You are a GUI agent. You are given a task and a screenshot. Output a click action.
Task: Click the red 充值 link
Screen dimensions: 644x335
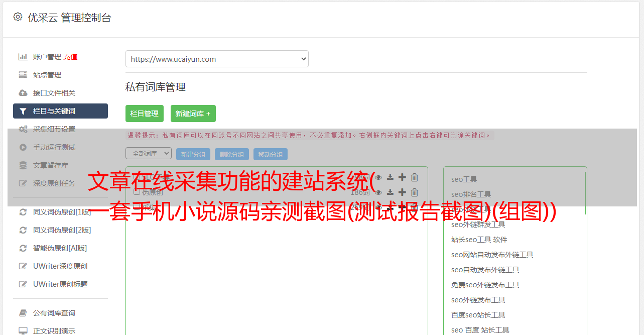(70, 57)
